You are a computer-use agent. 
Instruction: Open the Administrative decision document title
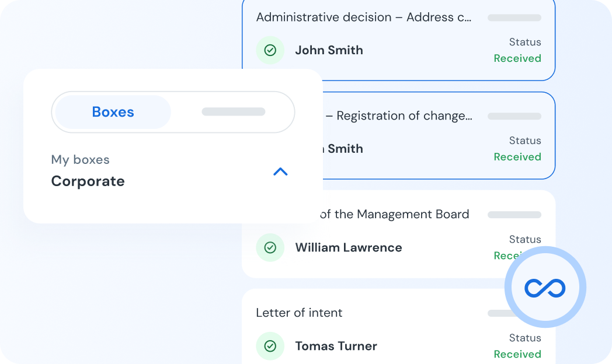pos(363,17)
